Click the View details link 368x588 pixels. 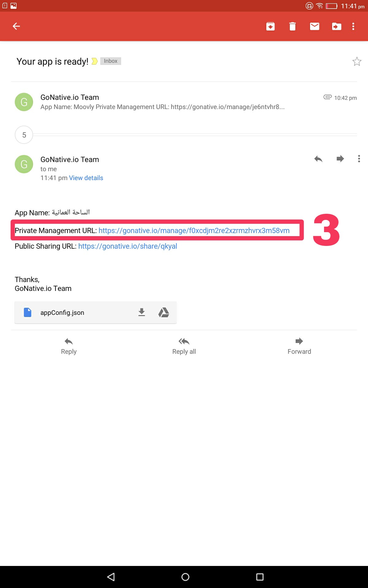click(x=86, y=178)
